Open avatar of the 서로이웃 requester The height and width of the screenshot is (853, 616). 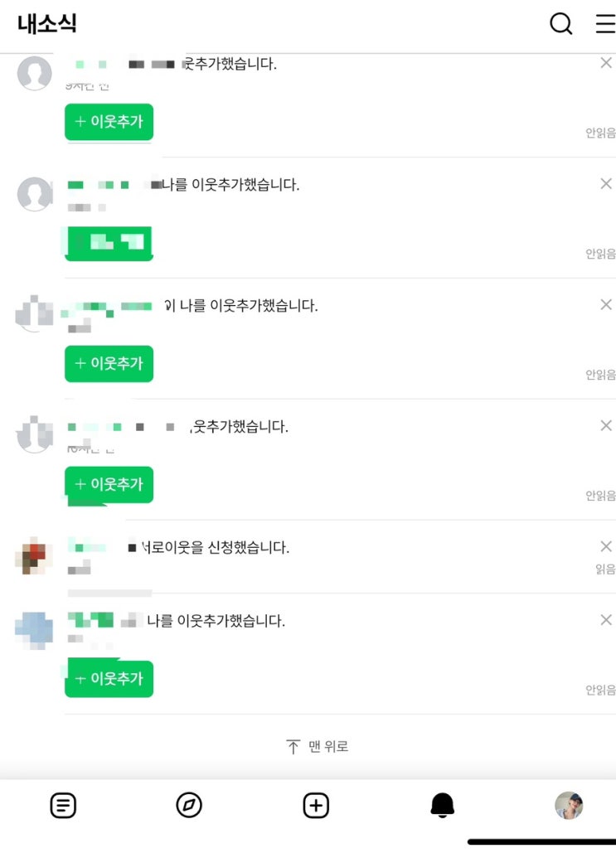click(x=34, y=555)
